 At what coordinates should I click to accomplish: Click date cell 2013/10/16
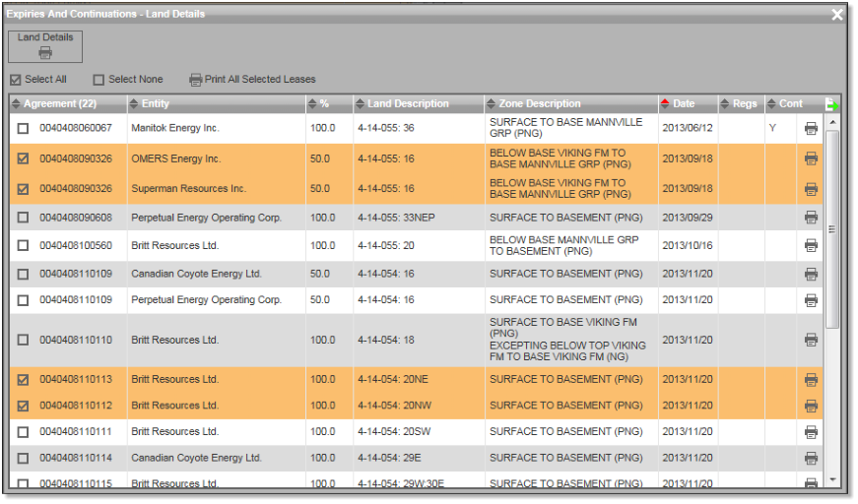click(x=688, y=245)
